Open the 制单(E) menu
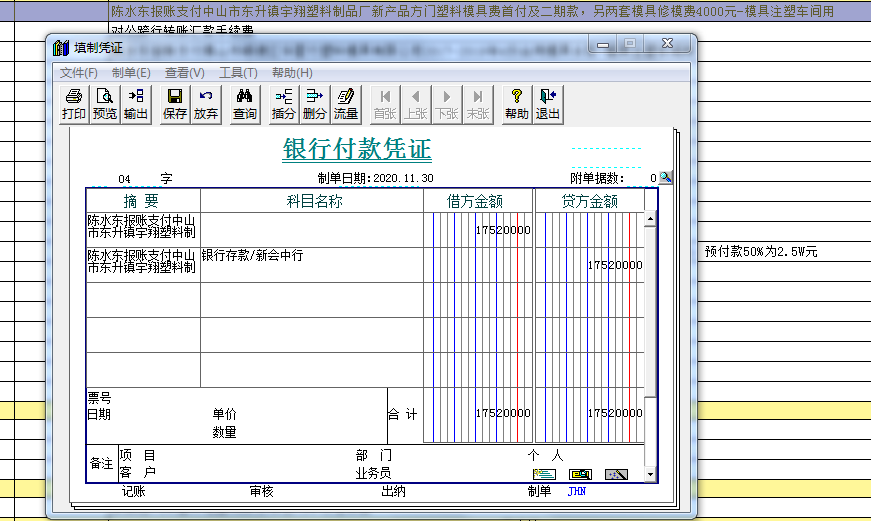Image resolution: width=871 pixels, height=521 pixels. point(131,73)
